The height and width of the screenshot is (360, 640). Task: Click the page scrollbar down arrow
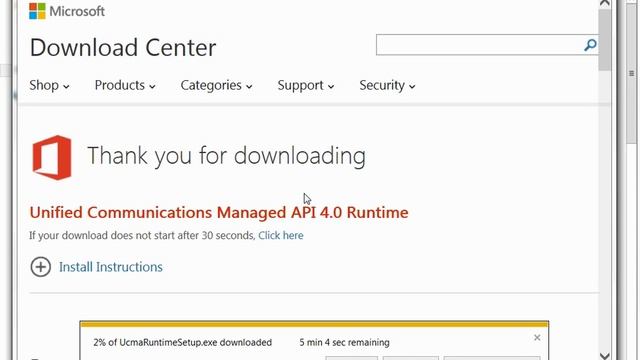(x=604, y=356)
